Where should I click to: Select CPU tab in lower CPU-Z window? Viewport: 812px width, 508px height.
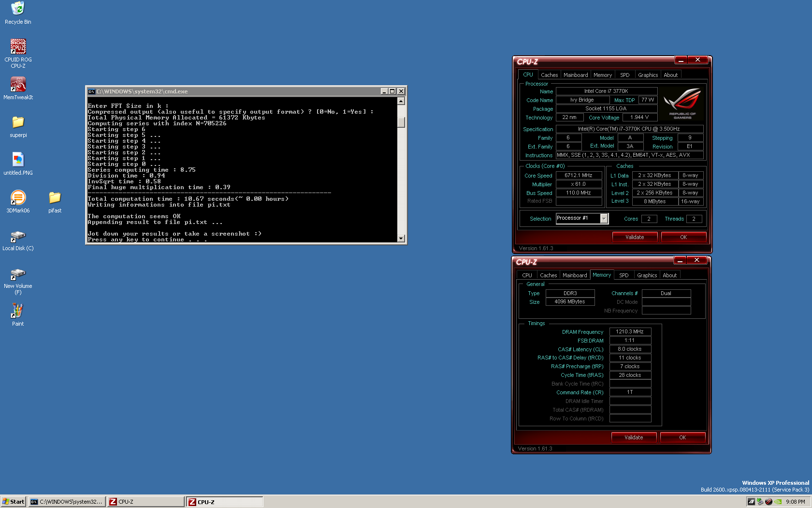527,275
